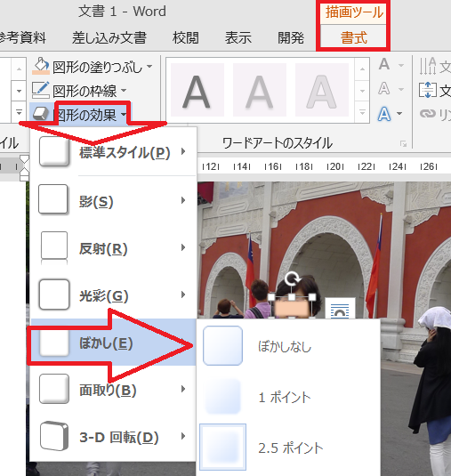Click the shadow preview icon
Screen dimensions: 451x476
tap(53, 199)
